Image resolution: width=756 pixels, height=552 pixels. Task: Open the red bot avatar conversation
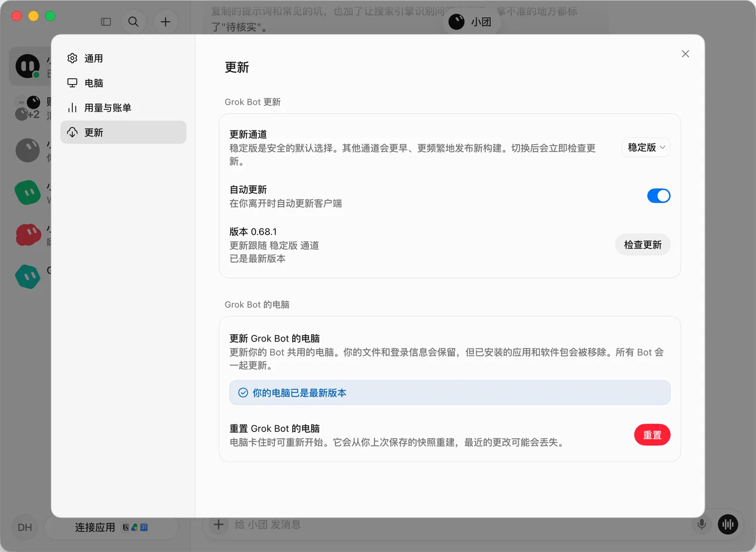[x=28, y=235]
